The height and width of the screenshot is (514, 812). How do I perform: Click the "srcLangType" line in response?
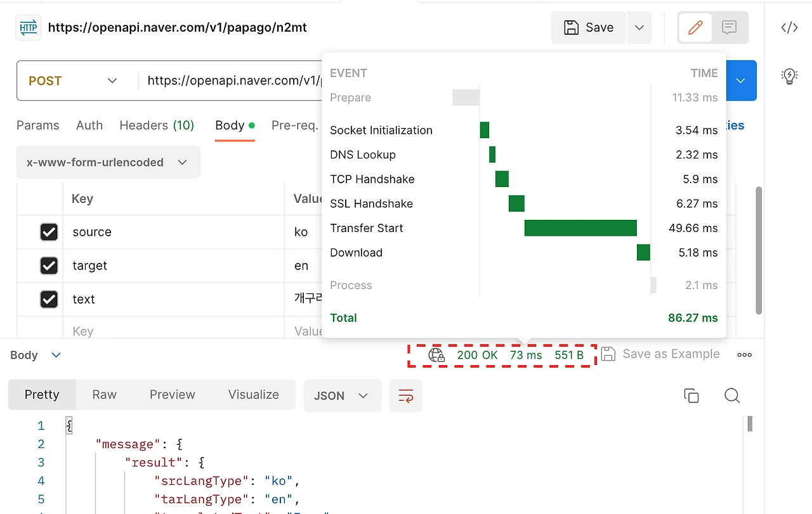coord(226,480)
